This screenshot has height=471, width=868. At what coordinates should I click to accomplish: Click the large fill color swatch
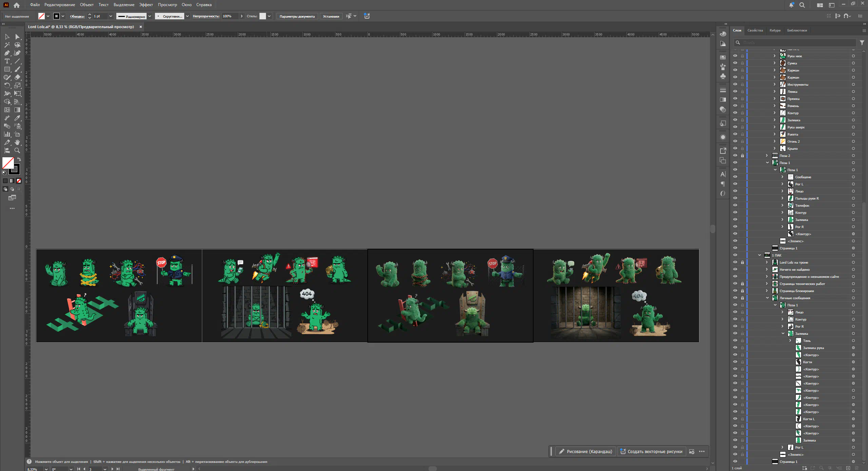coord(8,163)
